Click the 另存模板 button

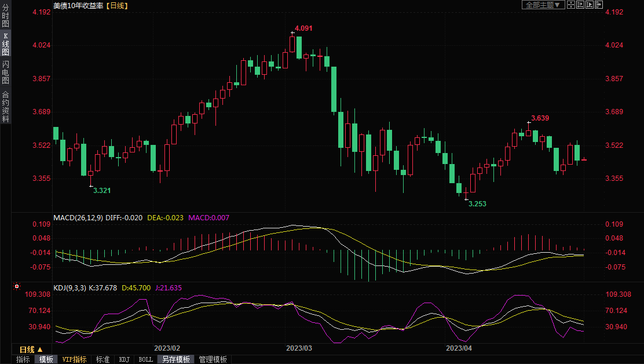176,359
